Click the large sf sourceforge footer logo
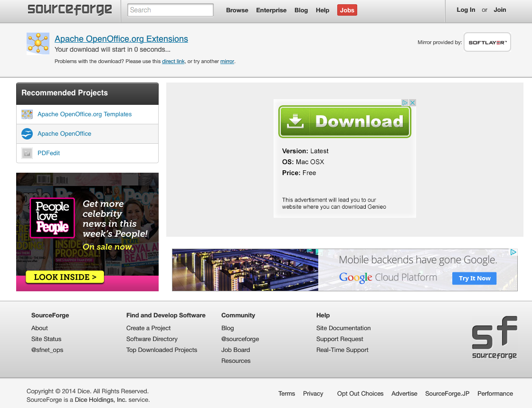Screen dimensions: 532x408 (x=494, y=337)
